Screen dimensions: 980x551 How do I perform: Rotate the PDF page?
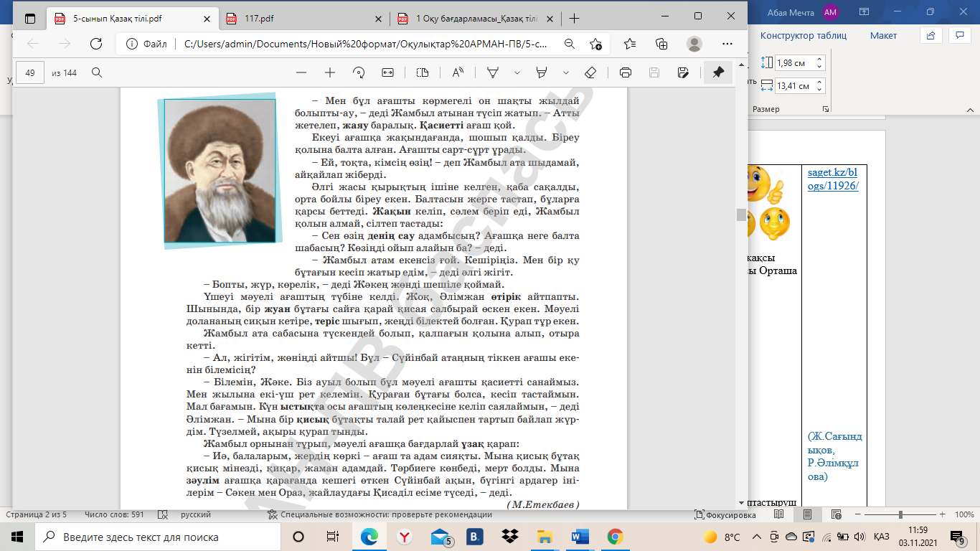pos(359,72)
